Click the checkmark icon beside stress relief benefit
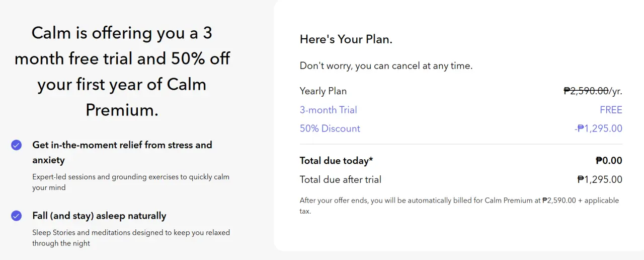Viewport: 644px width, 260px height. click(17, 145)
